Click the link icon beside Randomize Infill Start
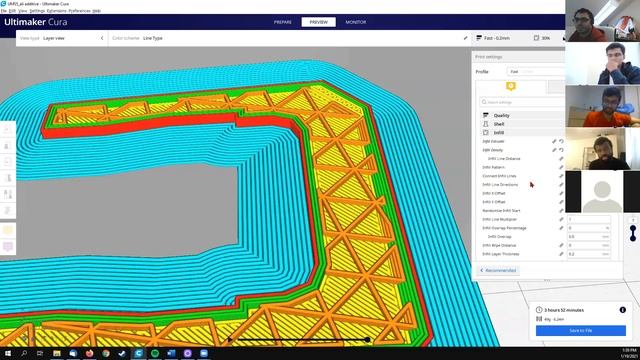The image size is (640, 360). [561, 211]
